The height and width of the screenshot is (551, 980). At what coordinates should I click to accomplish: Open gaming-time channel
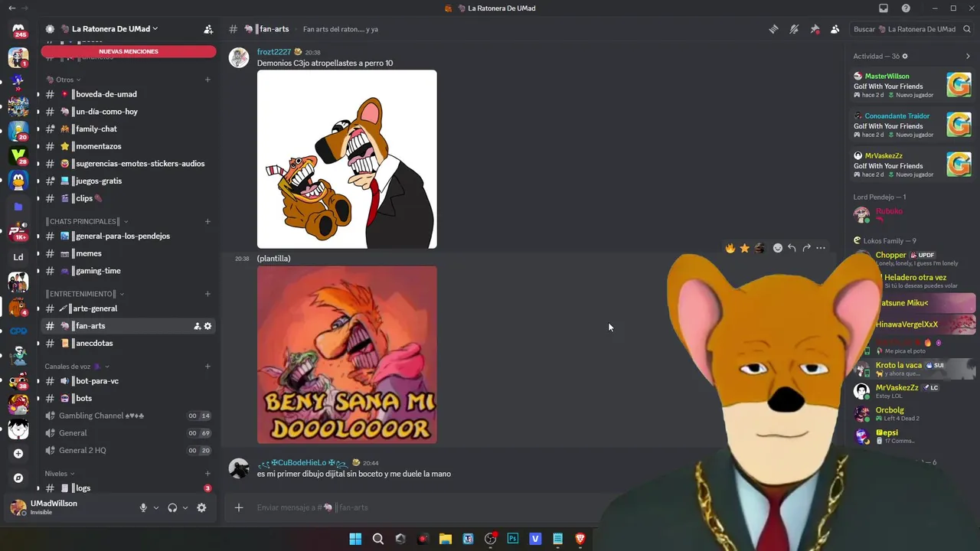[129, 271]
